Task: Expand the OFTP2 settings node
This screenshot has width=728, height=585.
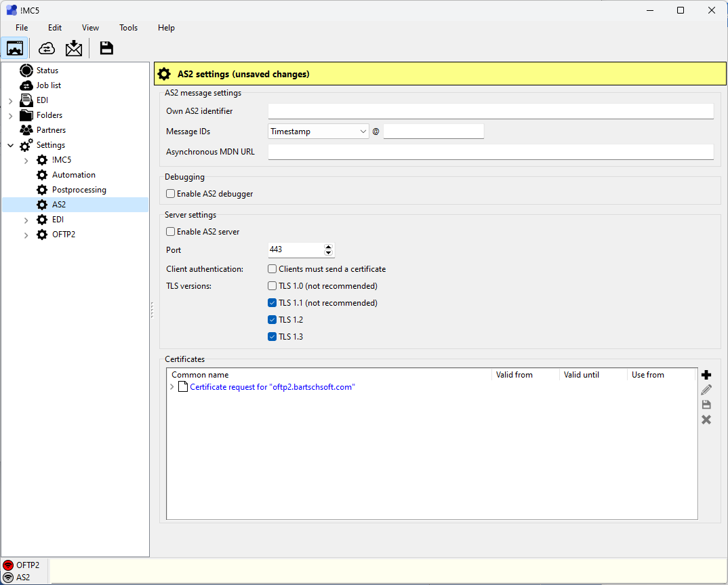Action: [26, 235]
